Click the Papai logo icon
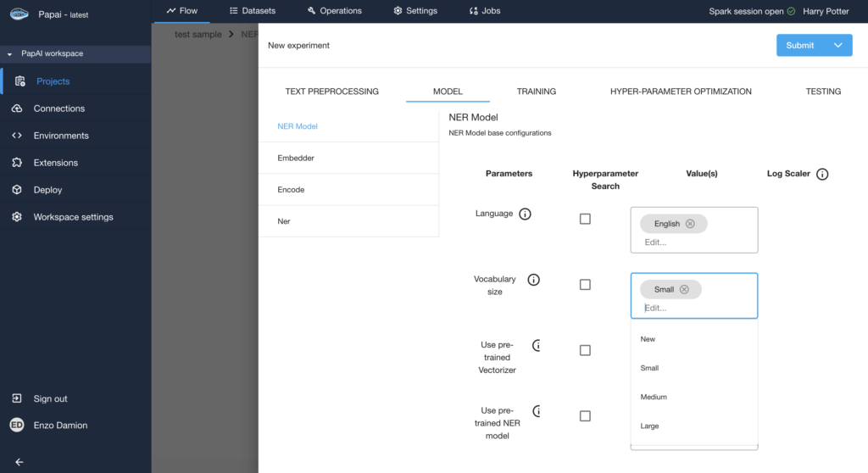 point(19,14)
